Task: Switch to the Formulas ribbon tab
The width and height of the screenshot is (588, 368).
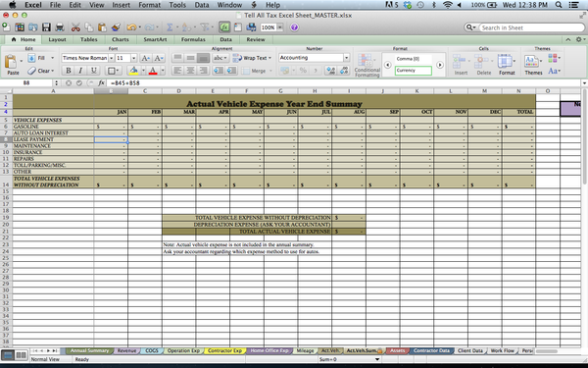Action: coord(193,39)
